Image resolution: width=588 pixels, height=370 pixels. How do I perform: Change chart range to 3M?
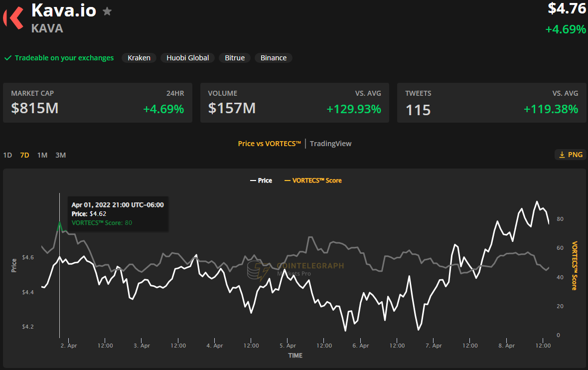pos(60,155)
